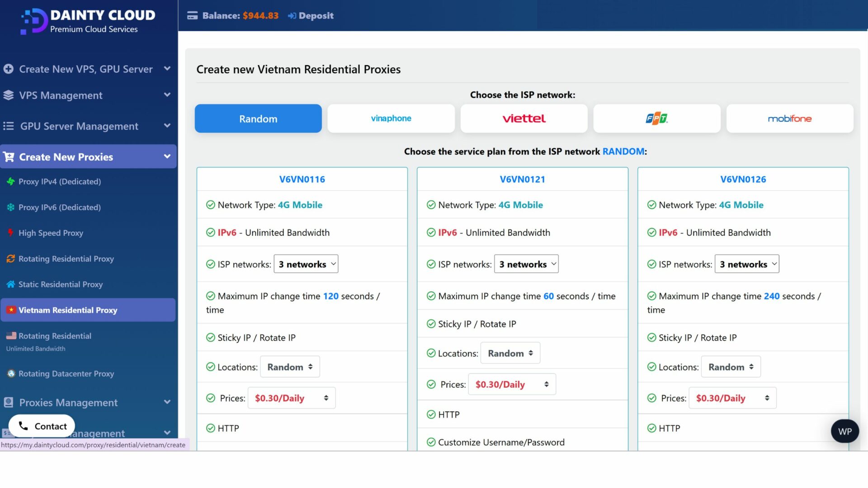Open Prices dropdown in V6VN0121 plan

[512, 384]
